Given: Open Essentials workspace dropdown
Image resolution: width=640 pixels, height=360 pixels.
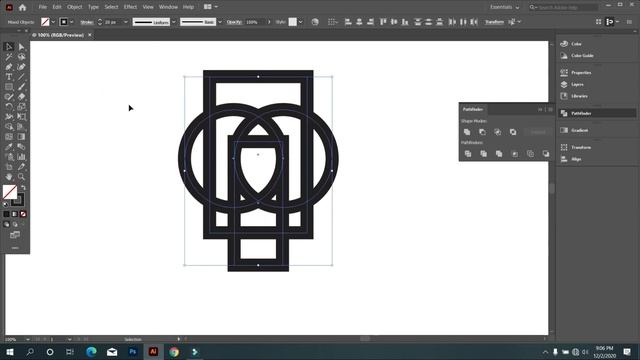Looking at the screenshot, I should (505, 7).
